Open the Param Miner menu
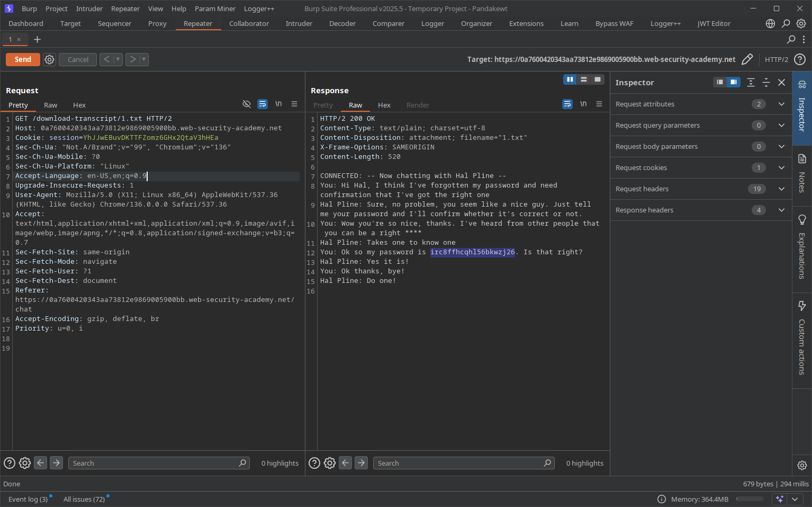This screenshot has width=812, height=507. [x=215, y=9]
